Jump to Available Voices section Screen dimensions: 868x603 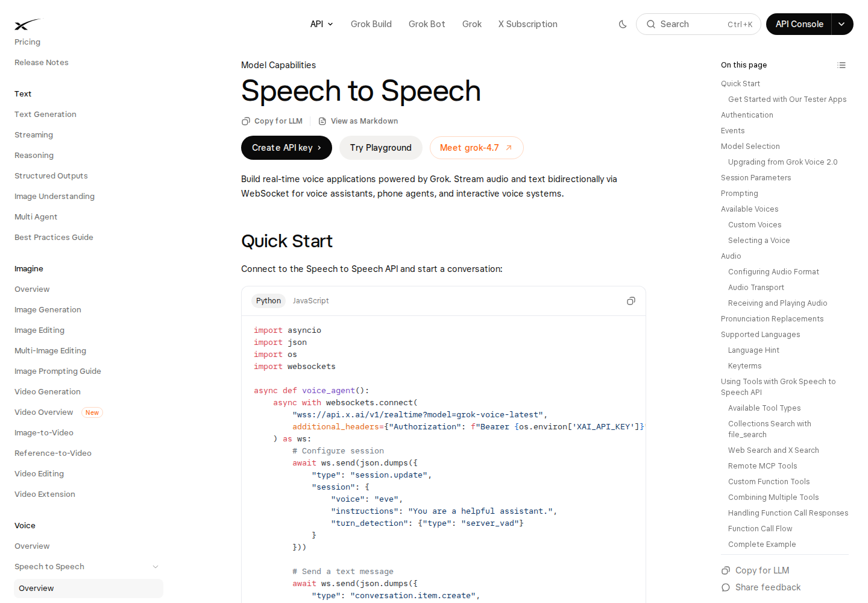(750, 209)
